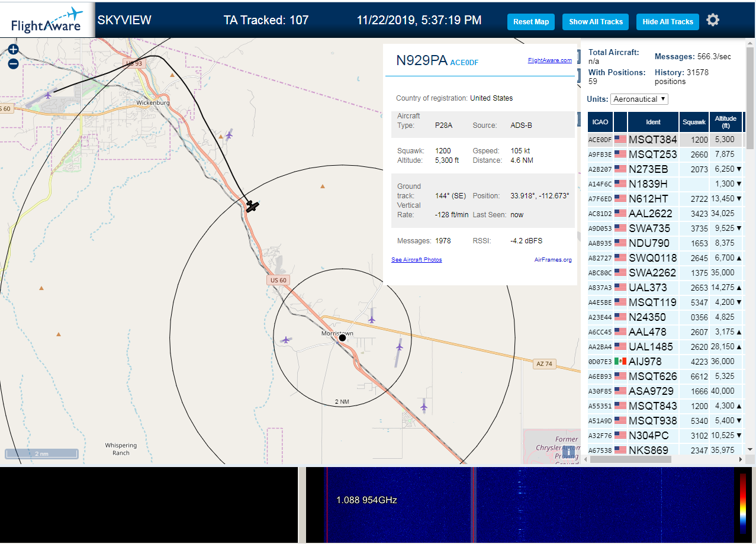Select the N612HT aircraft row
Screen dimensions: 756x544
[665, 199]
